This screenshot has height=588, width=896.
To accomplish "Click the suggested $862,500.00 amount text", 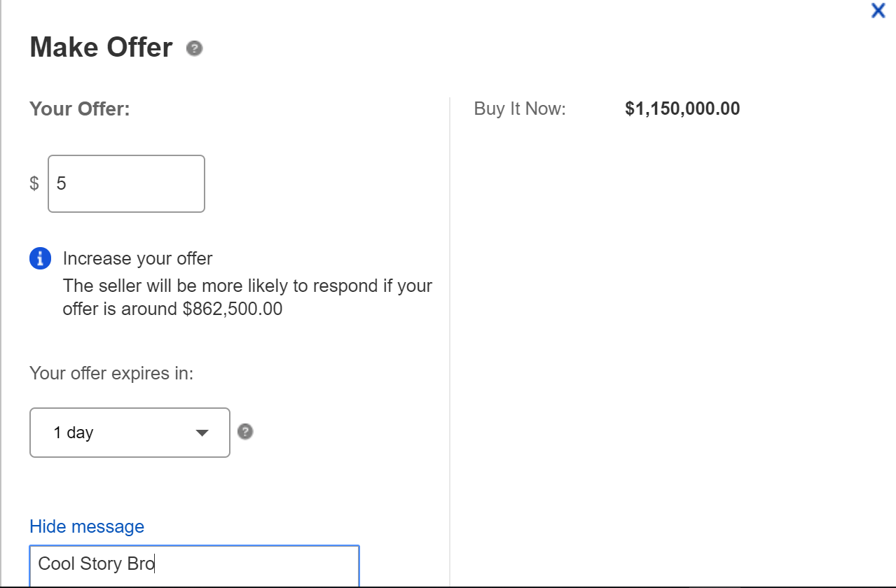I will (x=232, y=309).
